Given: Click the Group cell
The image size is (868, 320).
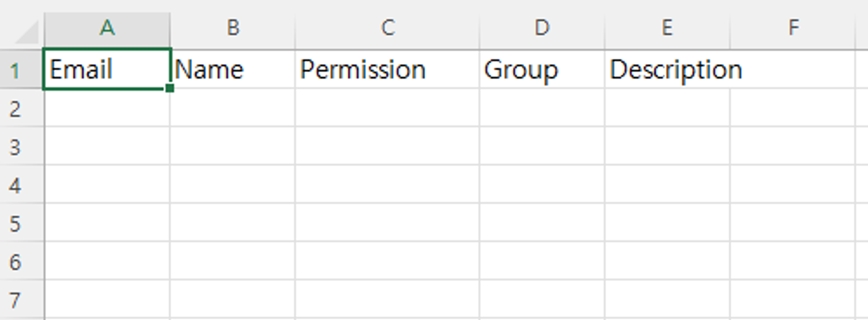Looking at the screenshot, I should 542,69.
